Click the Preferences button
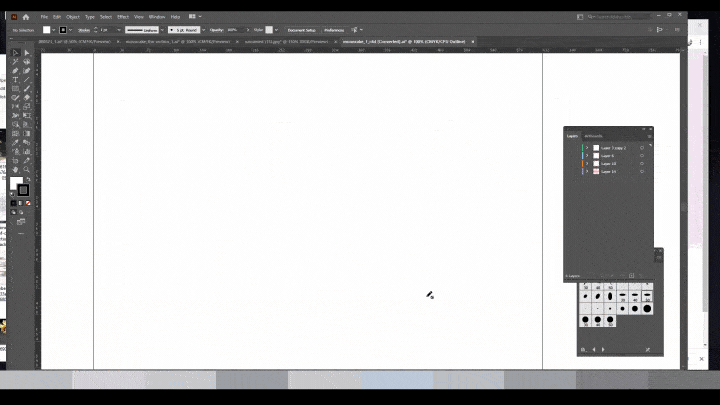720x405 pixels. click(x=334, y=30)
